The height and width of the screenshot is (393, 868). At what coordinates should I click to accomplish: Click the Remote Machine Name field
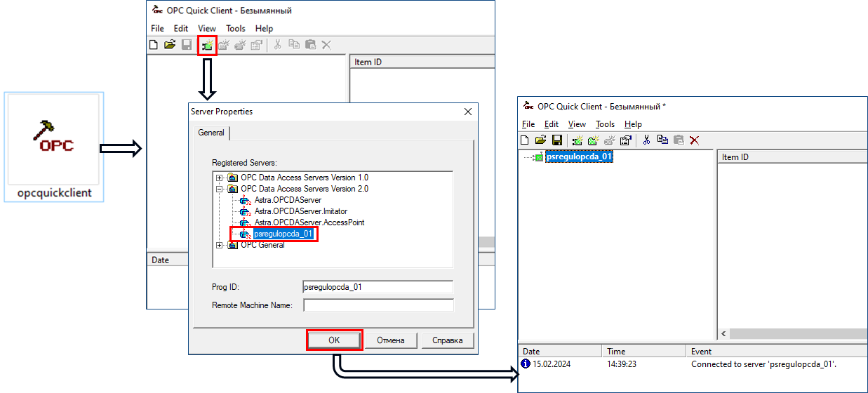coord(378,305)
